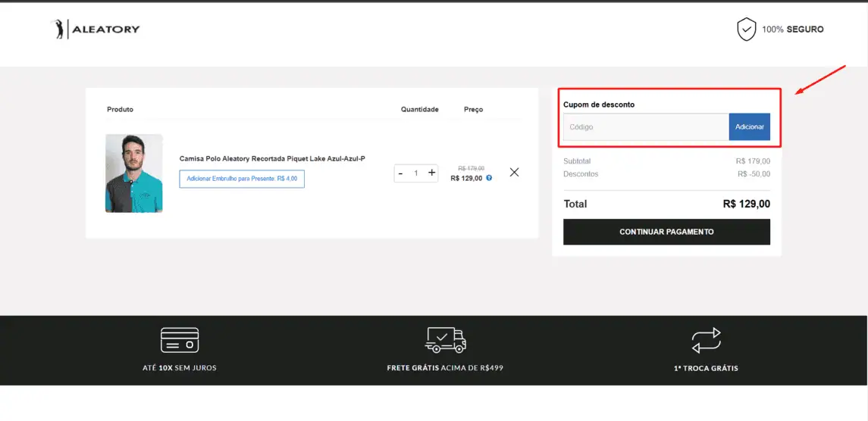Click the Descontos value R$ -50,00
868x421 pixels.
tap(754, 173)
